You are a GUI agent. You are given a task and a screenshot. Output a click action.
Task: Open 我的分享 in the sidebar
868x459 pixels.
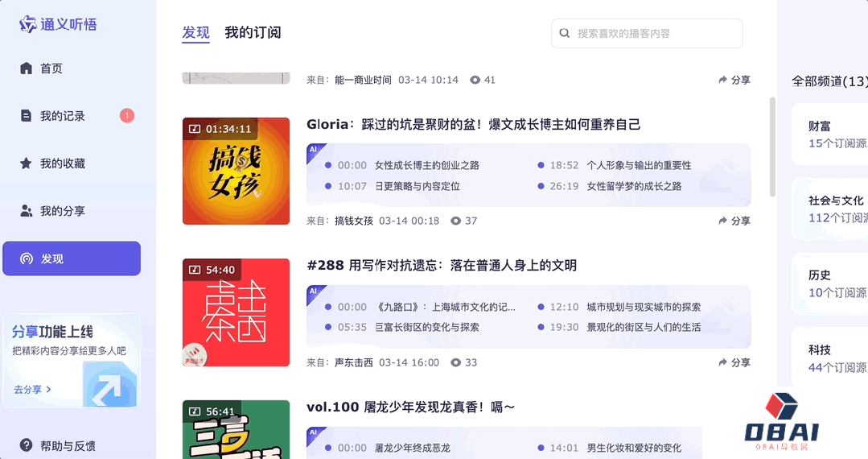point(63,211)
